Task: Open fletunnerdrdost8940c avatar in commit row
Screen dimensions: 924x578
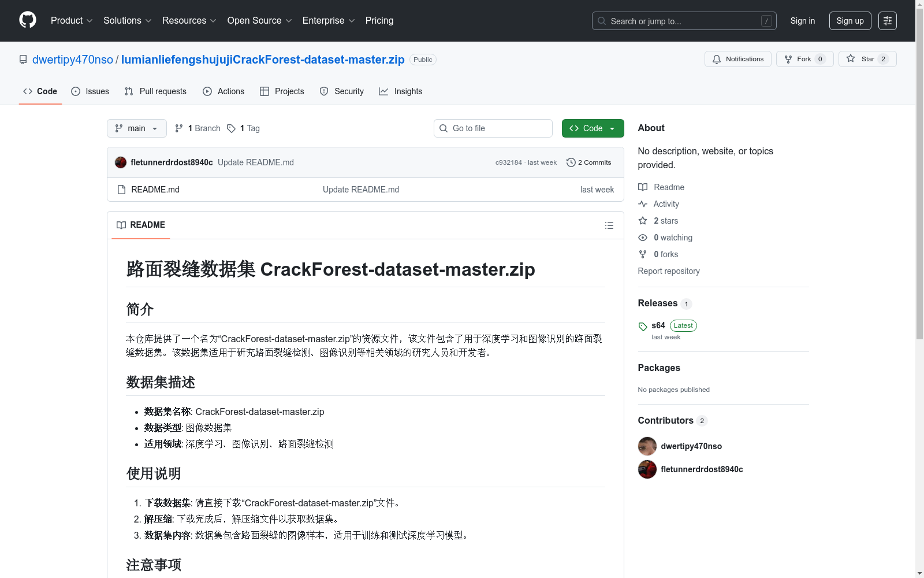Action: pos(121,162)
